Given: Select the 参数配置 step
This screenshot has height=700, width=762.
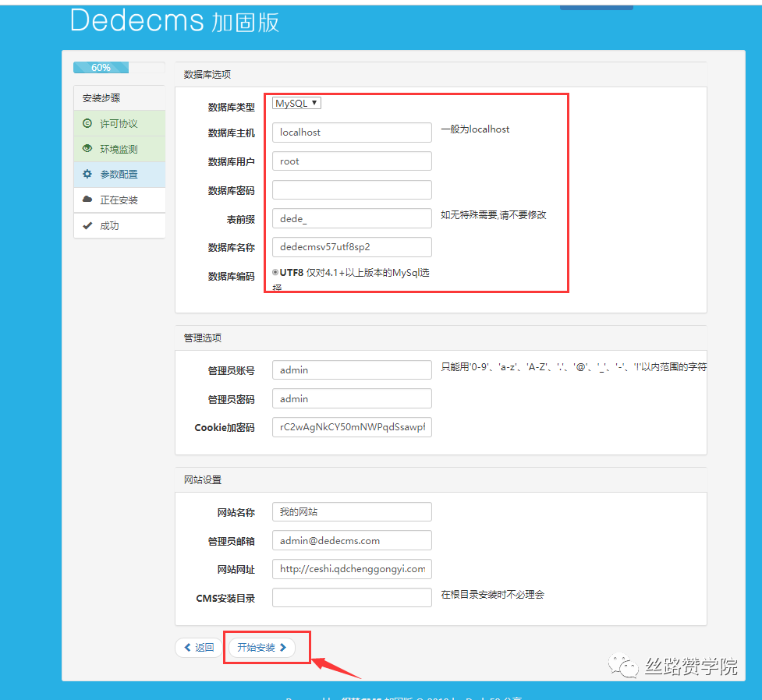Looking at the screenshot, I should 119,174.
